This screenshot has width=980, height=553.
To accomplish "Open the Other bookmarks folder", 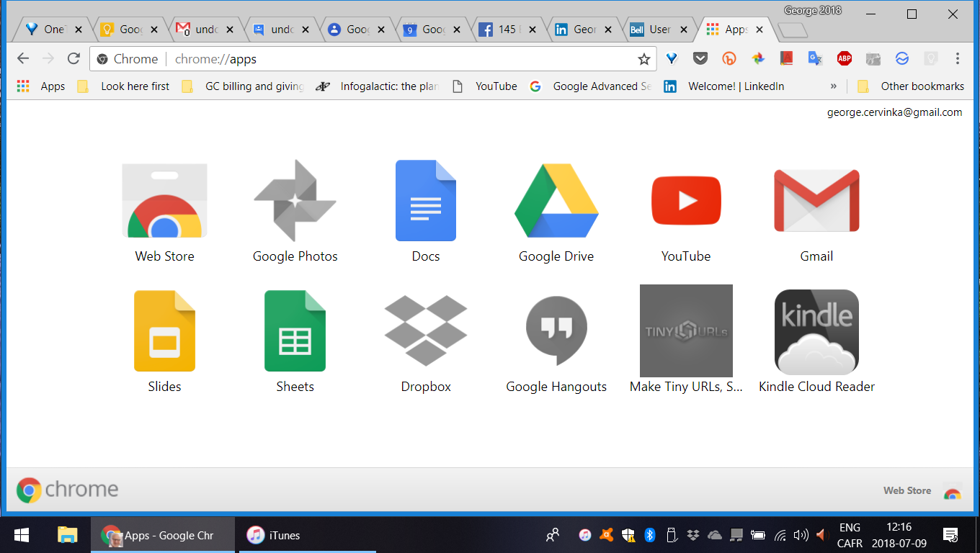I will coord(910,86).
